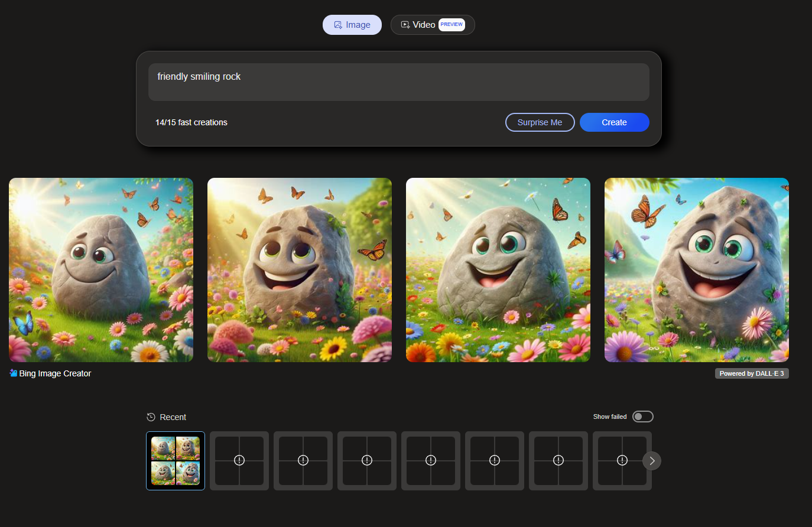Open the sixth failed placeholder in Recent
The width and height of the screenshot is (812, 527).
click(558, 461)
